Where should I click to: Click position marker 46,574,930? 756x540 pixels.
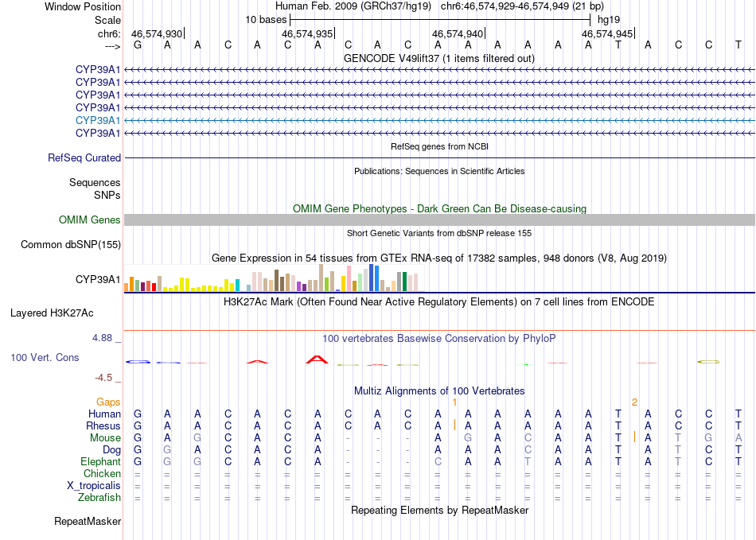tap(157, 33)
